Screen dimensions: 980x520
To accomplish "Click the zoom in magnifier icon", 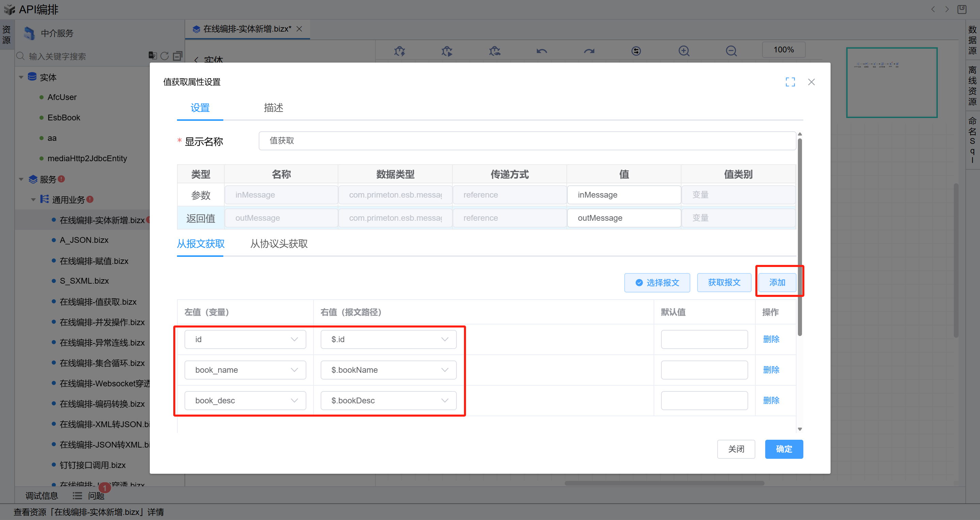I will [x=684, y=51].
